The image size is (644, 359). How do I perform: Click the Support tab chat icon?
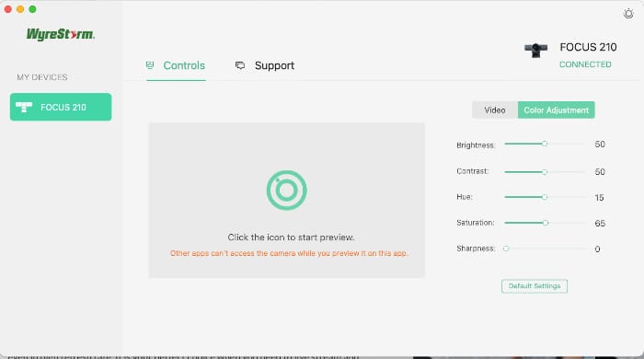click(x=240, y=65)
